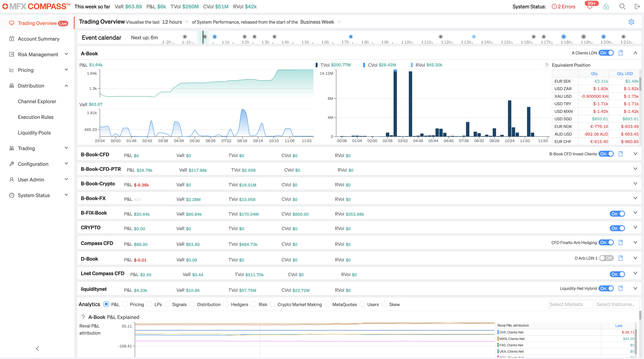The width and height of the screenshot is (644, 359).
Task: Expand the liquiditynet row chevron
Action: tap(635, 289)
